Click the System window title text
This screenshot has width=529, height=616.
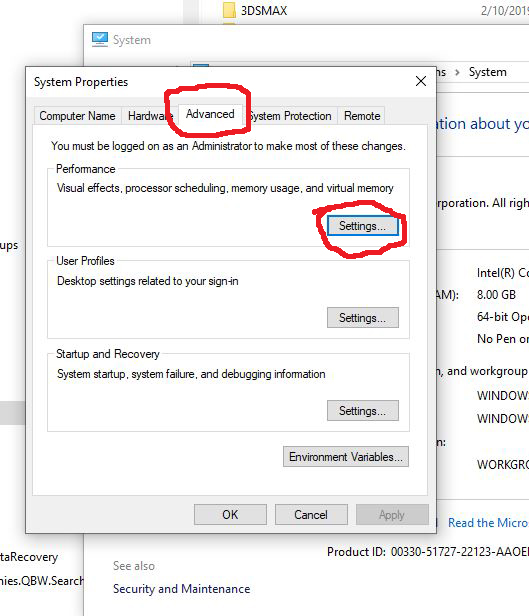tap(132, 40)
